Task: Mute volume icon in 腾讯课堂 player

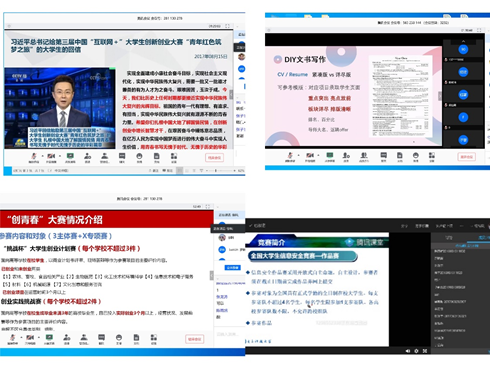Action: (408, 351)
